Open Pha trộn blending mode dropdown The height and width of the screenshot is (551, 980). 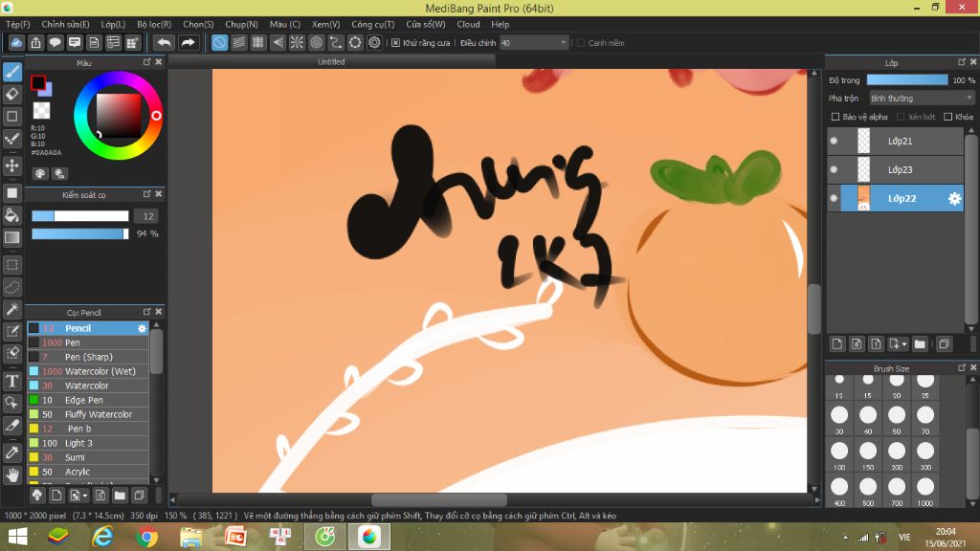[x=922, y=99]
